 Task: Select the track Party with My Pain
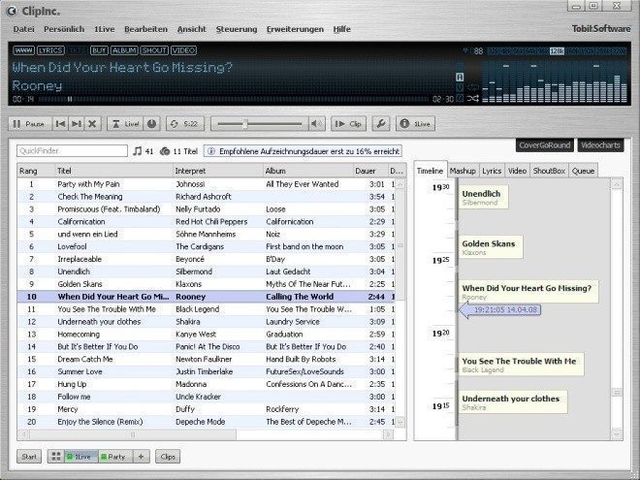point(207,184)
